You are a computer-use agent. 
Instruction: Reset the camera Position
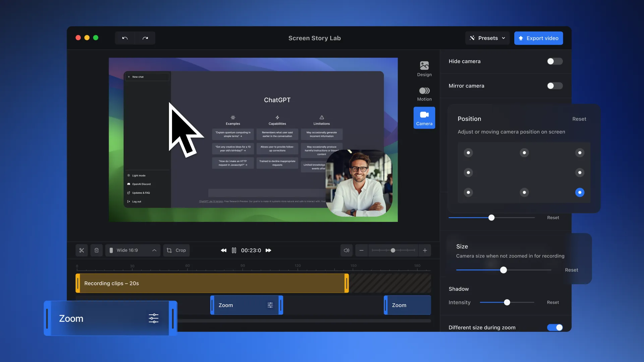pyautogui.click(x=579, y=119)
